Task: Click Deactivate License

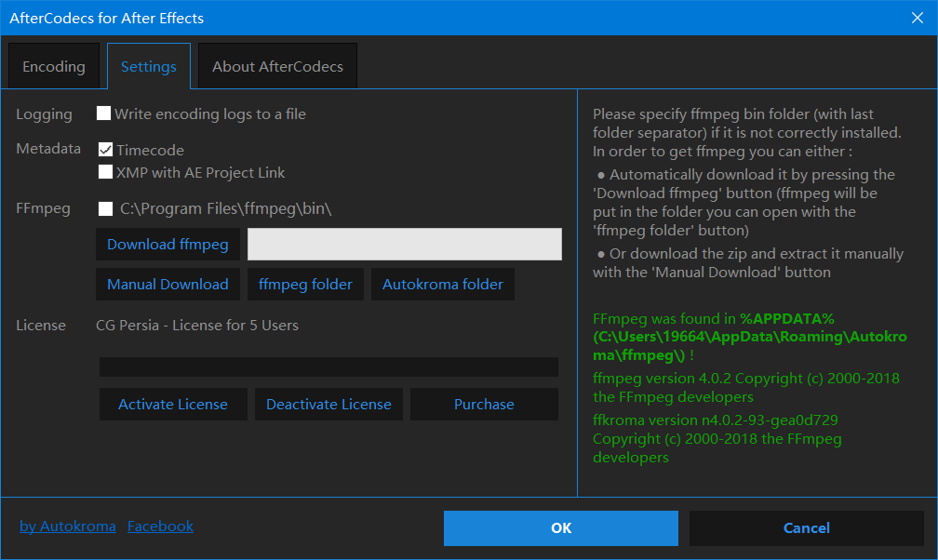Action: point(328,405)
